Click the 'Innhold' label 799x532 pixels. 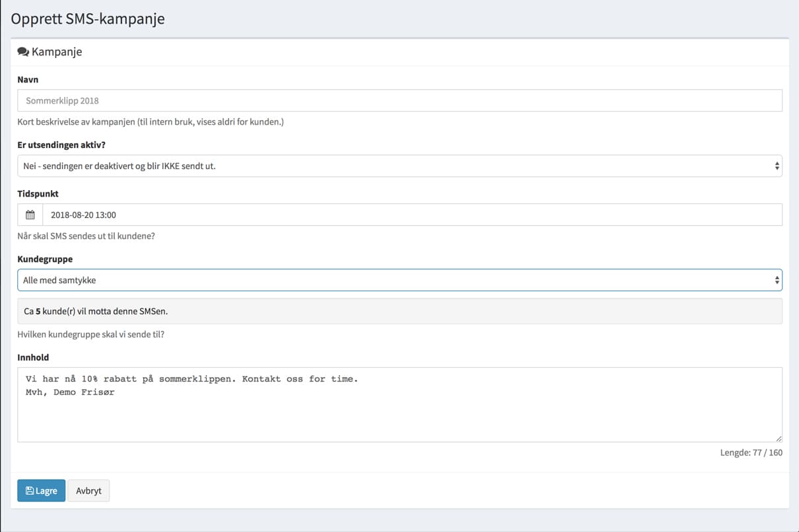coord(33,357)
